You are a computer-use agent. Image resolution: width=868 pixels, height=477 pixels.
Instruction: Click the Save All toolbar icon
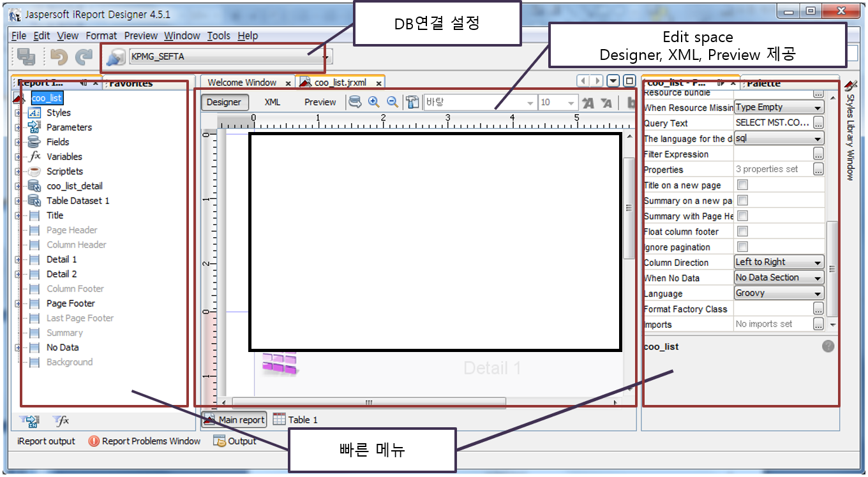[26, 57]
